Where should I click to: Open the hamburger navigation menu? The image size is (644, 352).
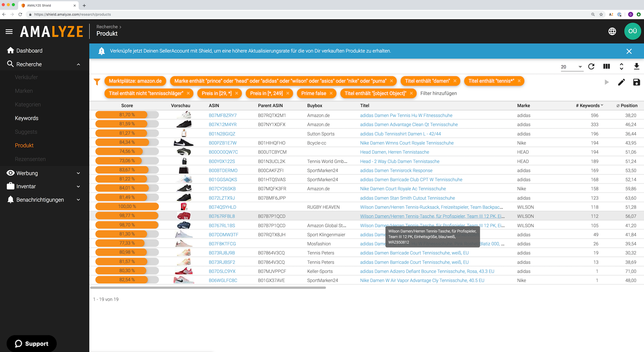[x=9, y=32]
